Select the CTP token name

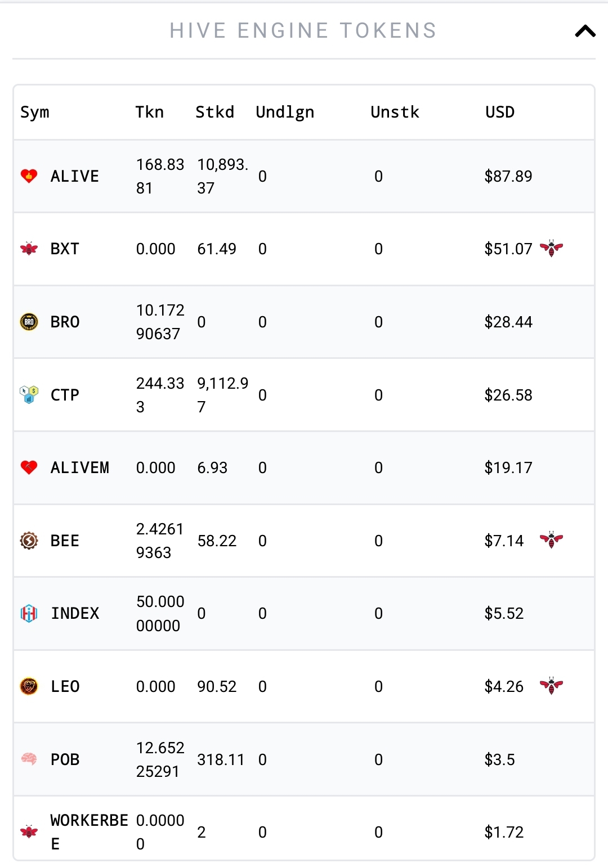pos(65,395)
